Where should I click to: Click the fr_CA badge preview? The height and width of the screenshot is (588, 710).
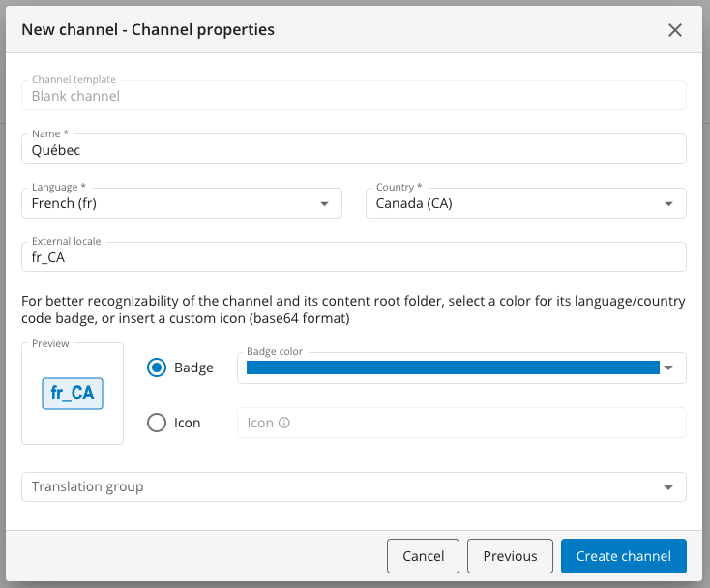click(73, 395)
